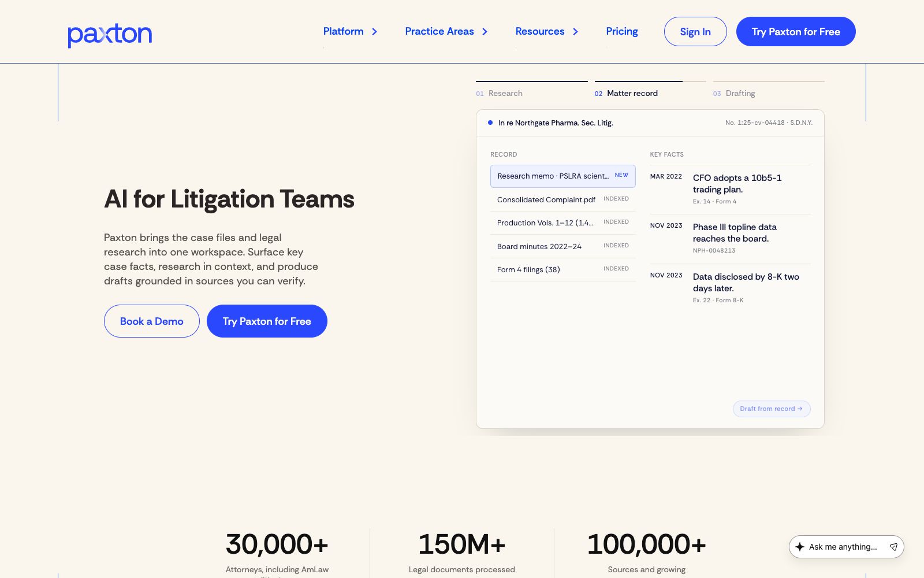Click Draft from record button
The height and width of the screenshot is (578, 924).
coord(772,409)
